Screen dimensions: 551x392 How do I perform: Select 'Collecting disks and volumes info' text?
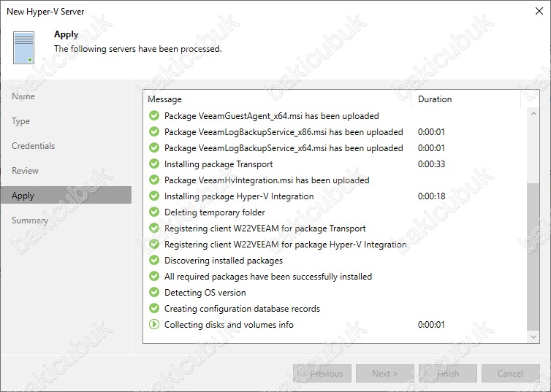click(x=229, y=325)
